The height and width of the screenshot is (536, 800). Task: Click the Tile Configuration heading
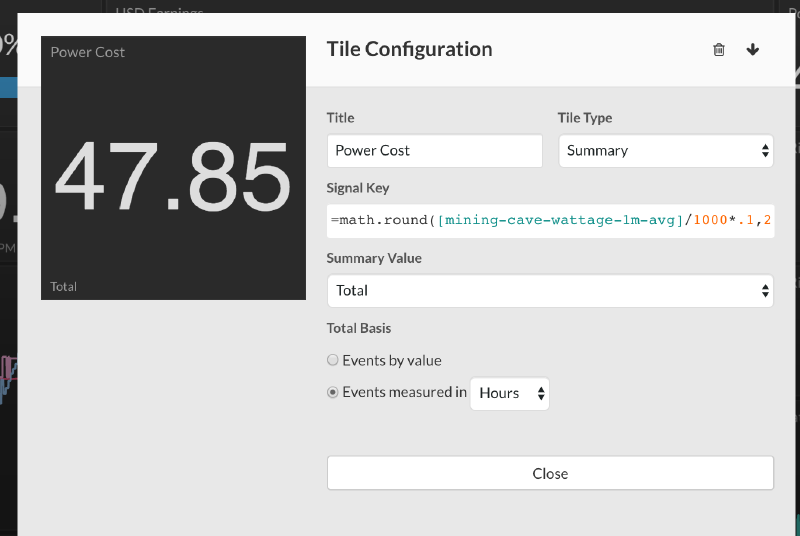tap(409, 49)
